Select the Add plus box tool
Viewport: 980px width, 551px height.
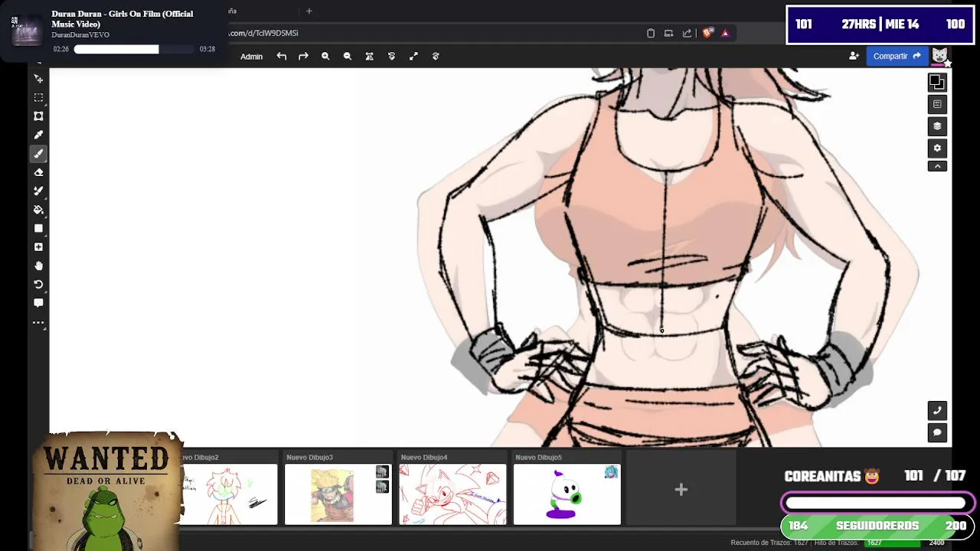tap(38, 247)
